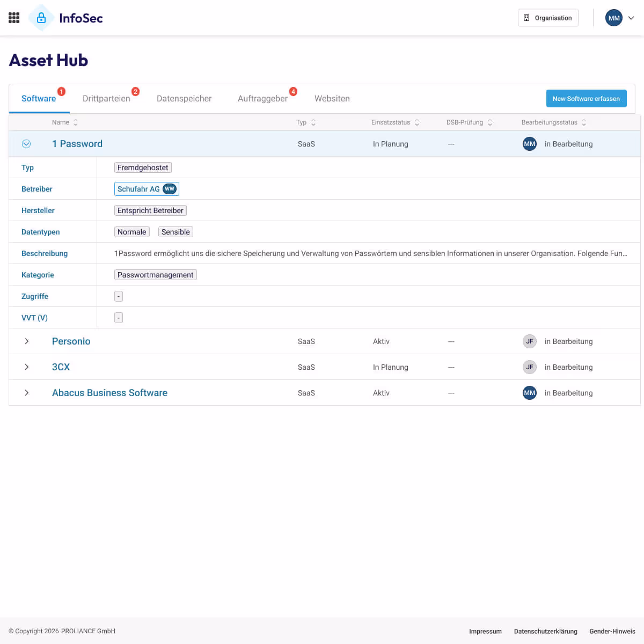Open the app grid menu icon
This screenshot has width=644, height=644.
[x=14, y=18]
